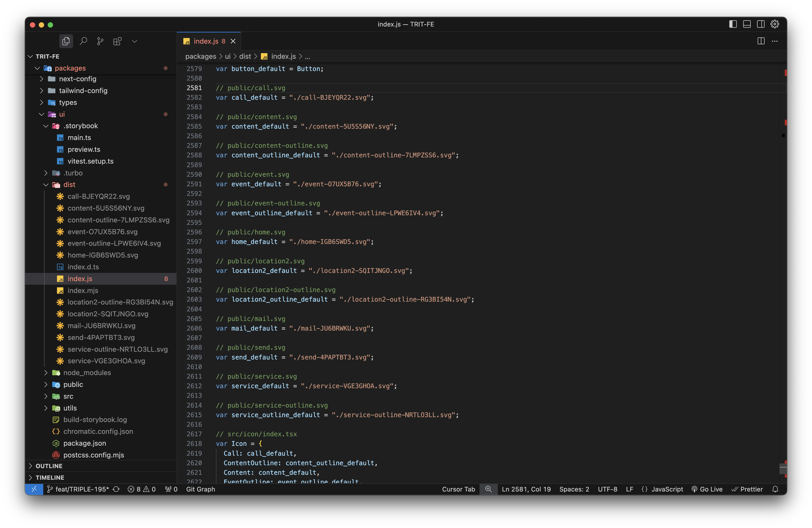Viewport: 812px width, 528px height.
Task: Open the Search view icon
Action: click(83, 41)
